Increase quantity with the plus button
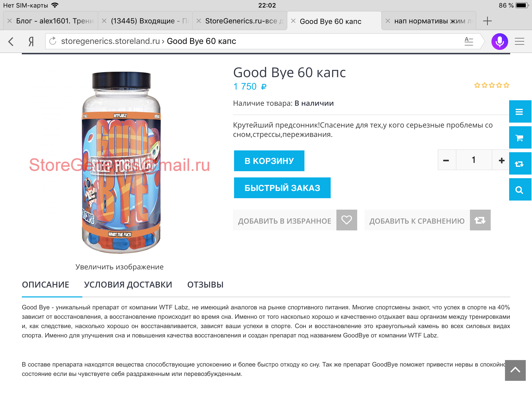The image size is (532, 399). tap(501, 160)
